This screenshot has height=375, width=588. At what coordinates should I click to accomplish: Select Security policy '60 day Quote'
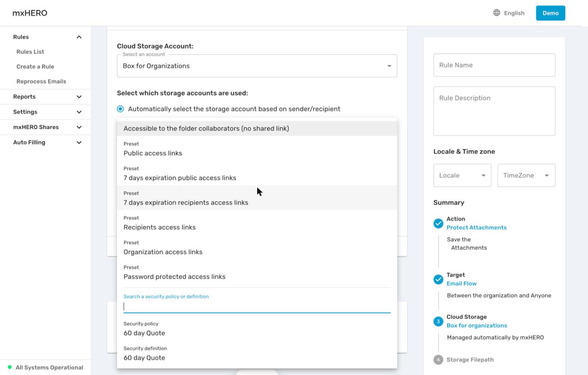click(257, 329)
